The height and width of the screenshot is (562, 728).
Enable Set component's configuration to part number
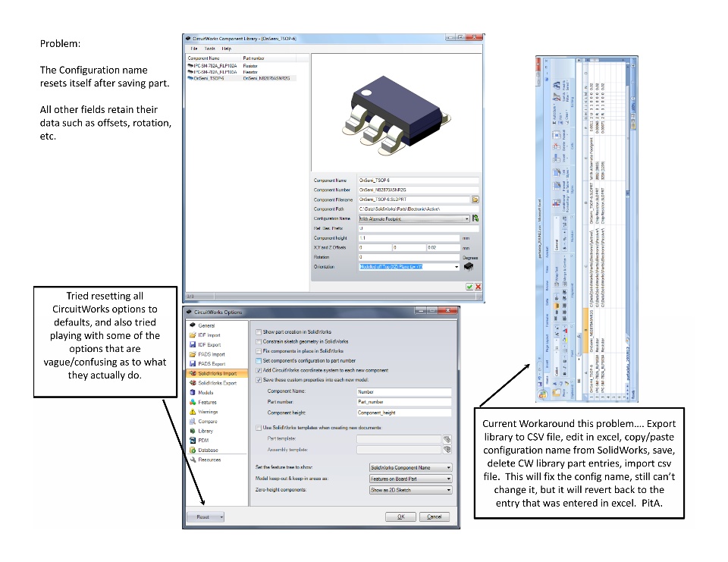click(x=259, y=361)
